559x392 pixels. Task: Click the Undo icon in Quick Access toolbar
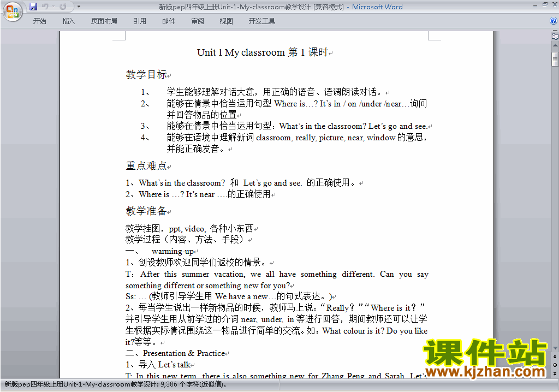pyautogui.click(x=45, y=7)
